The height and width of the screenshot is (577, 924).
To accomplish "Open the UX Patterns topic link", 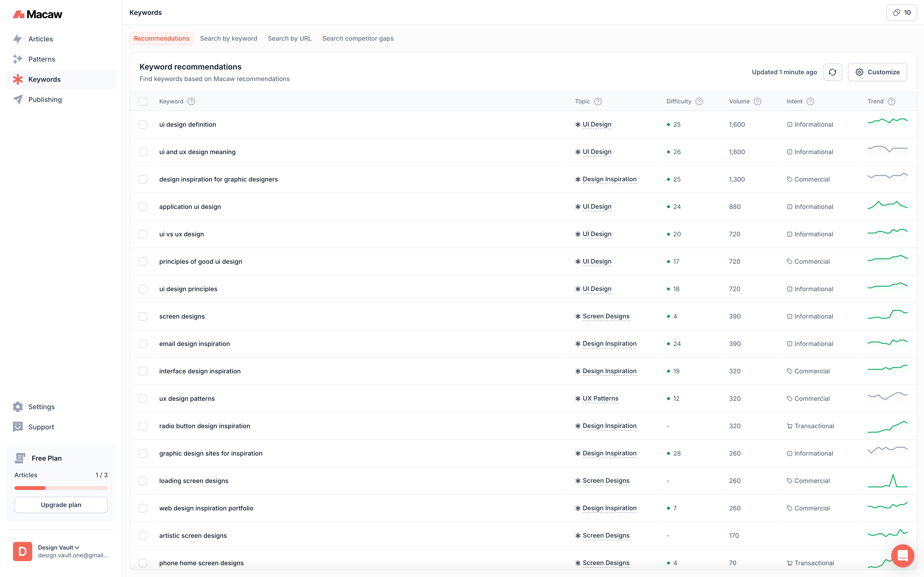I will pos(600,398).
